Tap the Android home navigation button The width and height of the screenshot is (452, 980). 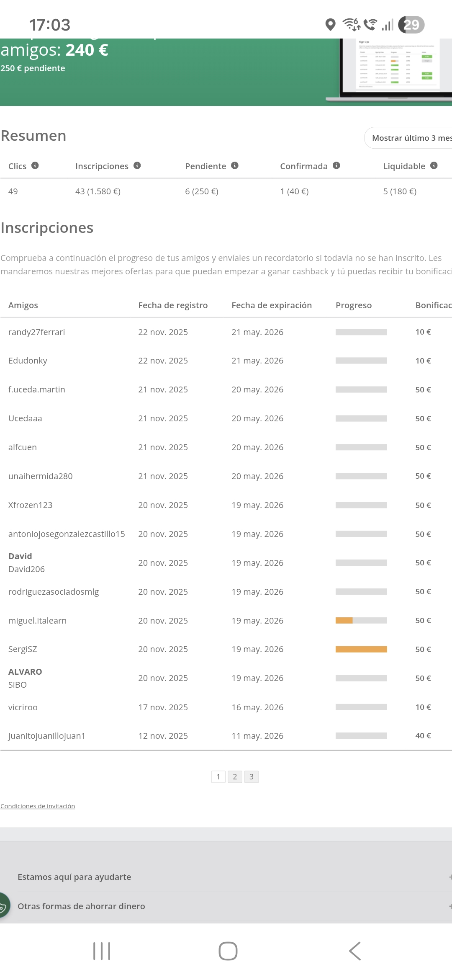(228, 951)
